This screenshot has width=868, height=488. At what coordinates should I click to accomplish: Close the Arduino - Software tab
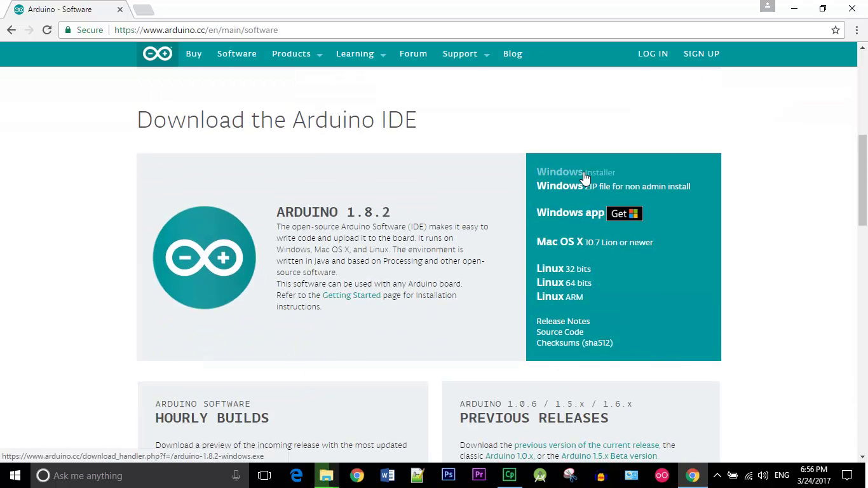coord(119,10)
